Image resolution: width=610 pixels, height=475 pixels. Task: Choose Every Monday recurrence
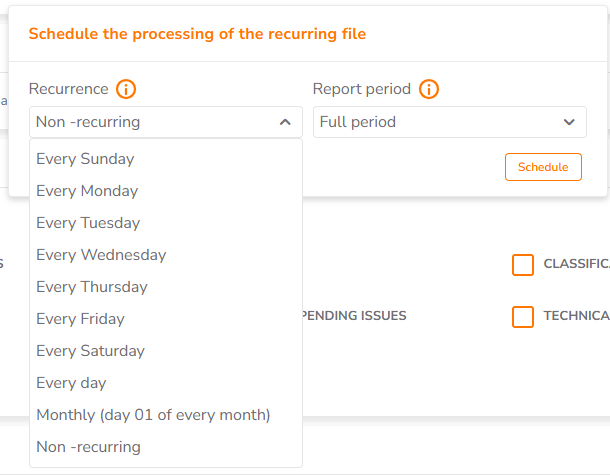pos(166,191)
